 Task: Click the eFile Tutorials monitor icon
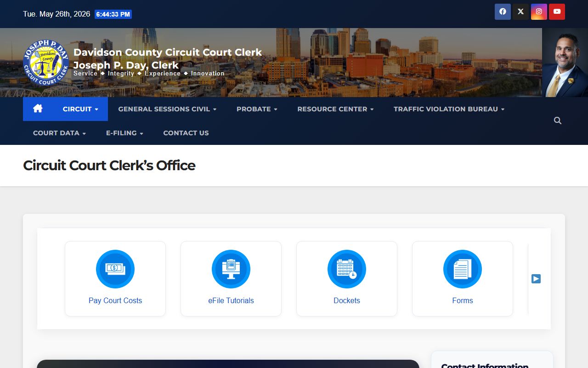[x=231, y=269]
